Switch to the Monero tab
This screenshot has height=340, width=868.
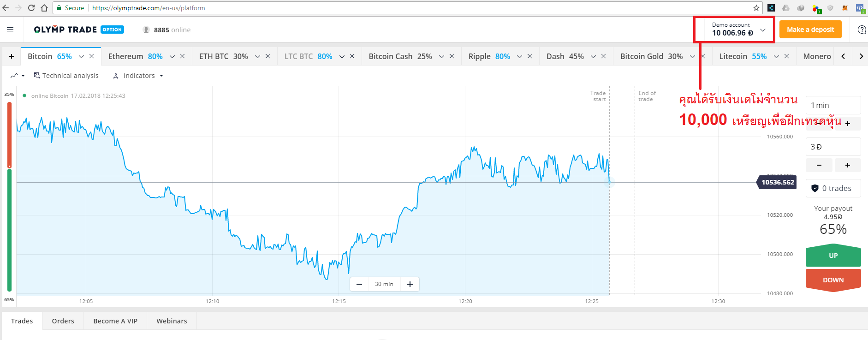pyautogui.click(x=817, y=56)
